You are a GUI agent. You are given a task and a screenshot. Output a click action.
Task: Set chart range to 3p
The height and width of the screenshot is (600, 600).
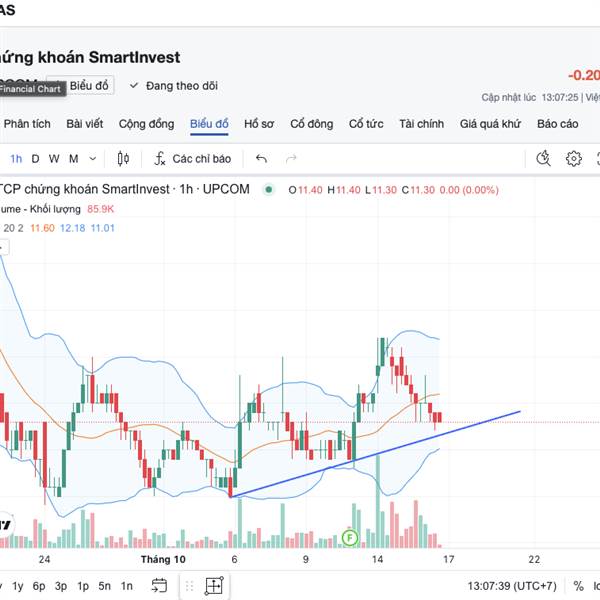(61, 585)
